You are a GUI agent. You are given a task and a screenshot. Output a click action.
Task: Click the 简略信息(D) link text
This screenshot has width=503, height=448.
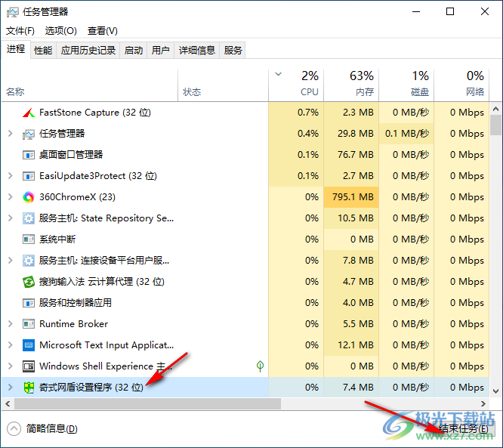coord(52,429)
